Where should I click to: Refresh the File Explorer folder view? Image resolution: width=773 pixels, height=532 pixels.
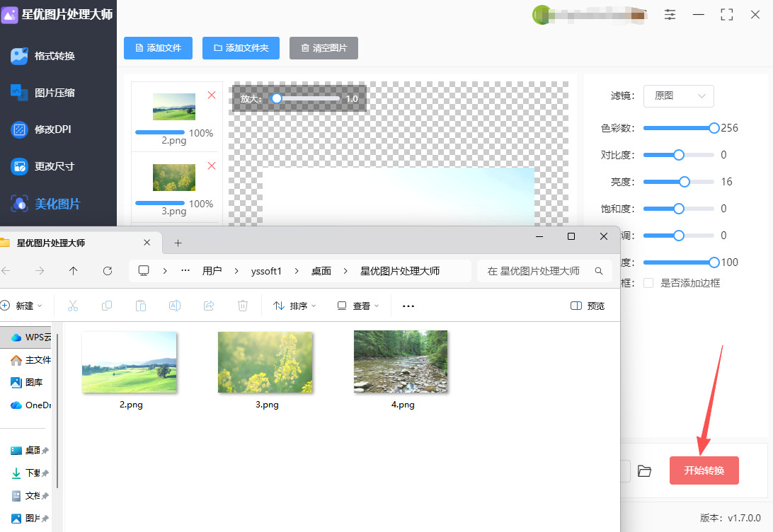coord(108,271)
